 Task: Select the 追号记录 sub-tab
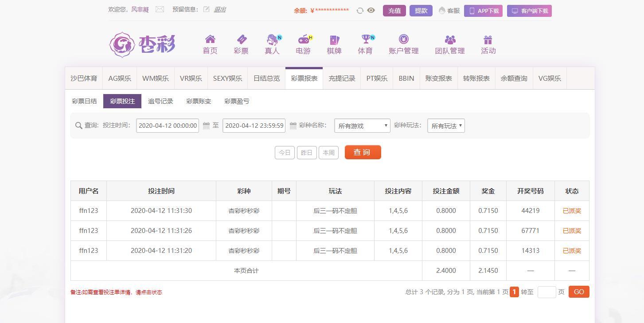(x=160, y=101)
